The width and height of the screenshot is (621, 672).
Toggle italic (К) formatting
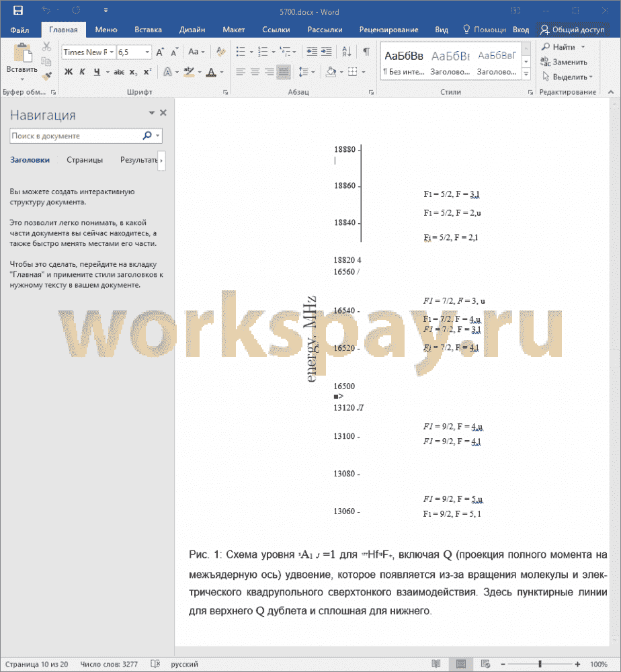point(82,72)
